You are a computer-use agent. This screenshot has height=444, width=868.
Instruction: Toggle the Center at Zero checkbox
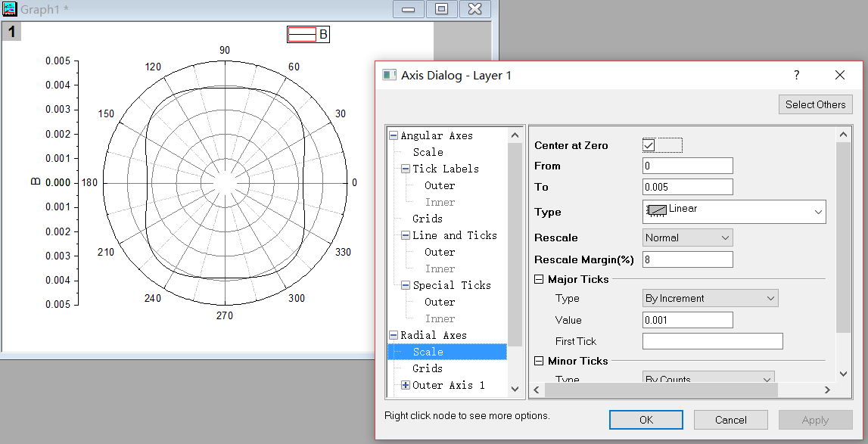pyautogui.click(x=649, y=145)
